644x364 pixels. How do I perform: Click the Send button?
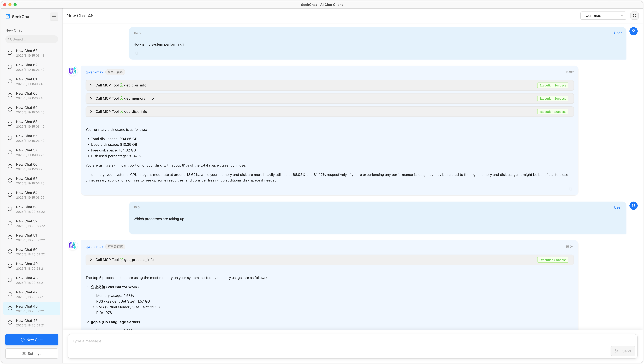623,351
